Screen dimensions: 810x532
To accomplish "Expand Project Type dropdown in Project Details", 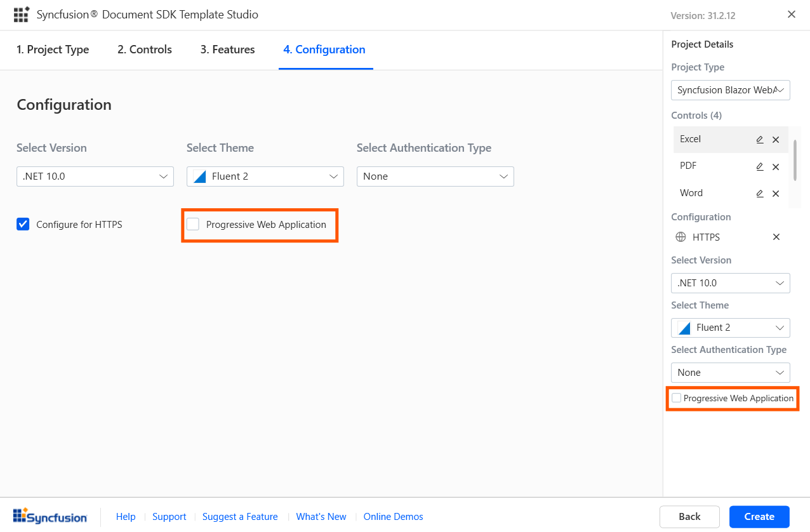I will coord(730,90).
